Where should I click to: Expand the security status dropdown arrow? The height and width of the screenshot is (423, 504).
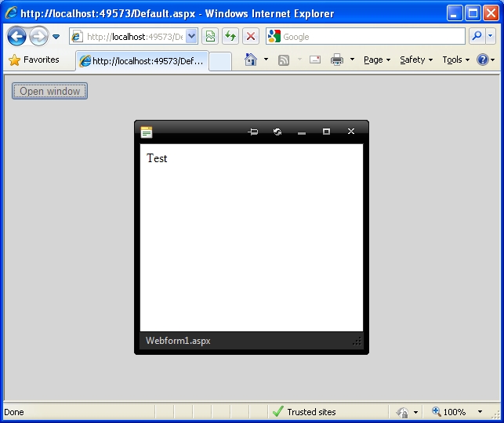[x=415, y=412]
